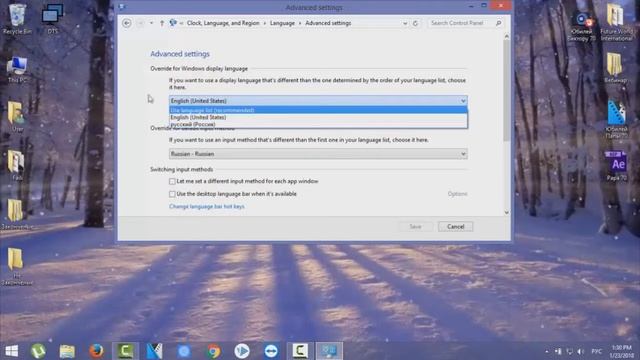Viewport: 640px width, 360px height.
Task: Click the Advanced settings breadcrumb
Action: [x=328, y=23]
